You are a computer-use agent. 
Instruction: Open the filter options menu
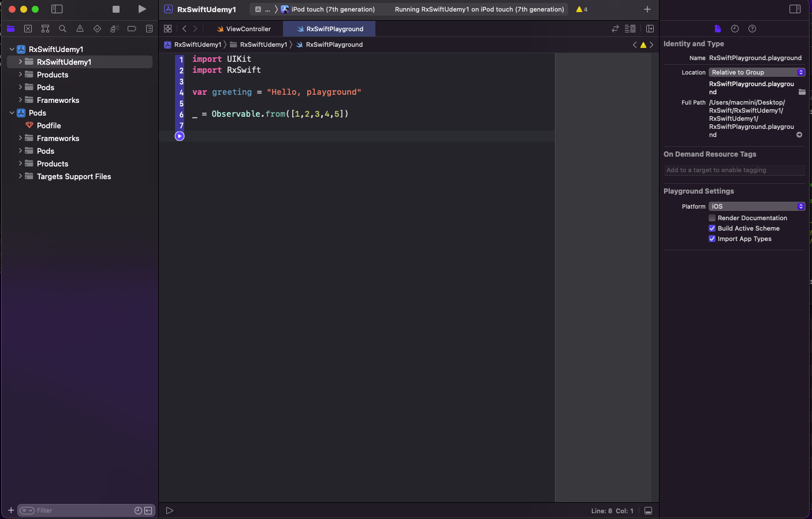[x=27, y=510]
